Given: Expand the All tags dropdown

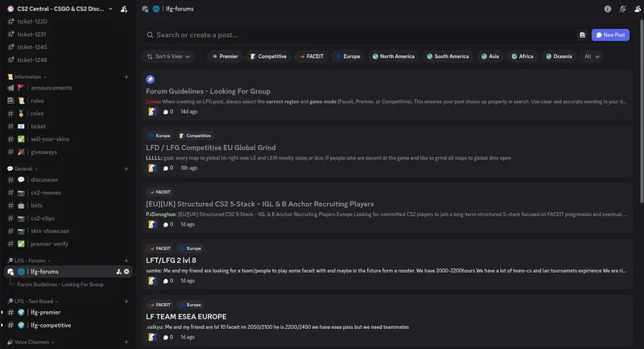Looking at the screenshot, I should 592,56.
